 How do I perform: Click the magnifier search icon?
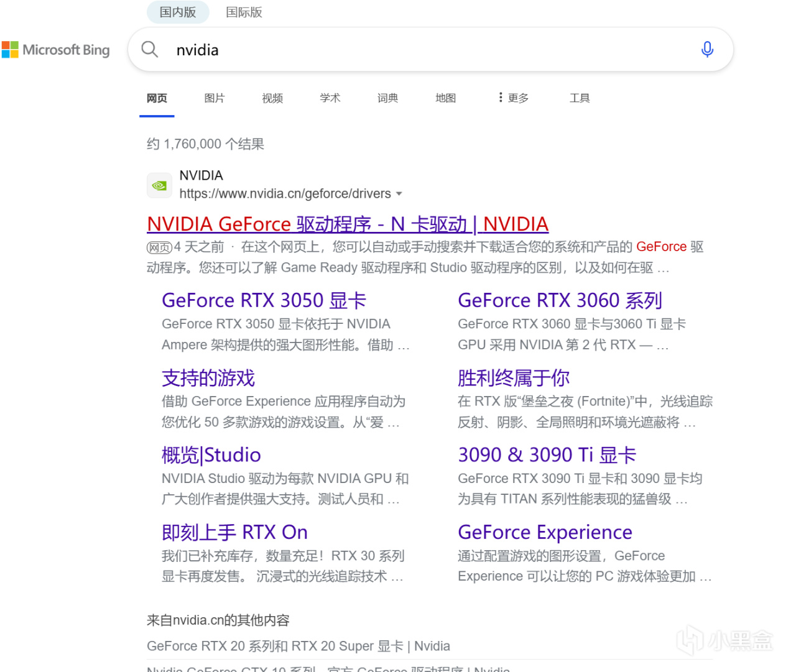point(150,49)
